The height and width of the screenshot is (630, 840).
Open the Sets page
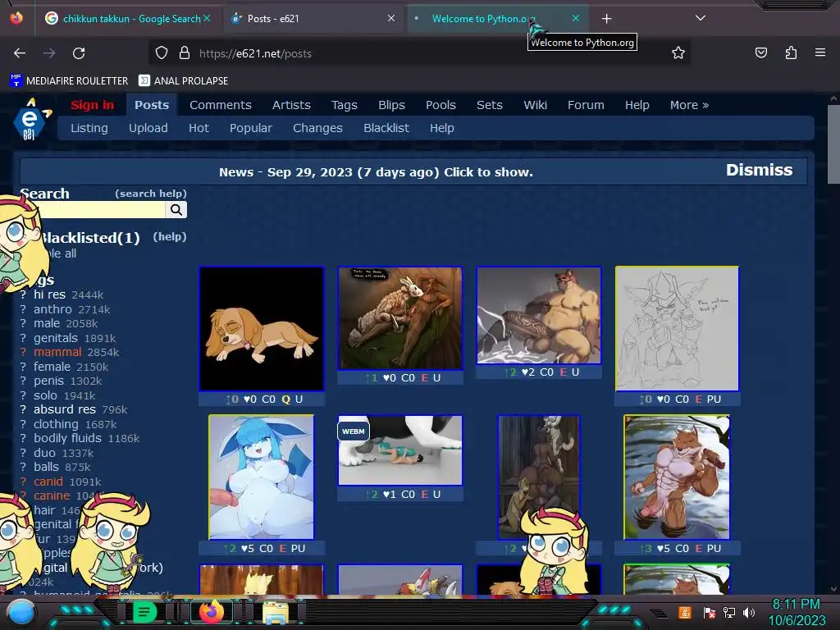(490, 105)
